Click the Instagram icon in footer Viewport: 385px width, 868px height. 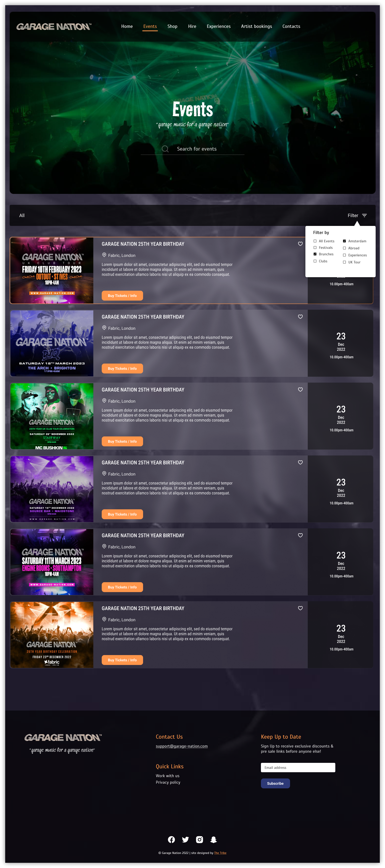200,839
